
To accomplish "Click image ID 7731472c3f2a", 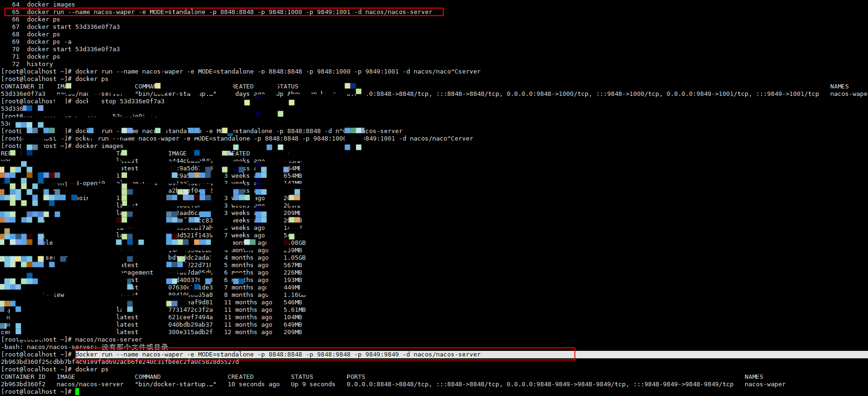I will [x=190, y=309].
